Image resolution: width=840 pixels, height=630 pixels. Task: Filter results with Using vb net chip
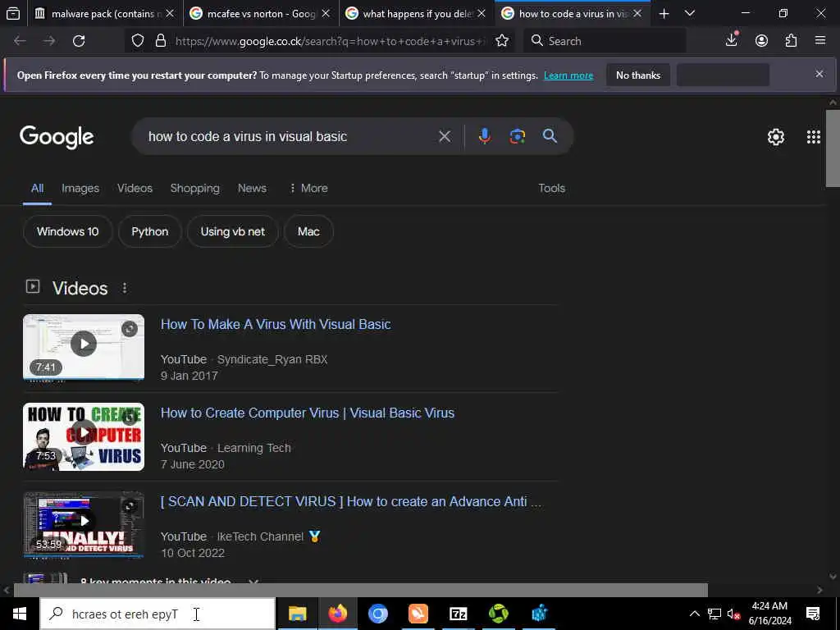tap(232, 231)
